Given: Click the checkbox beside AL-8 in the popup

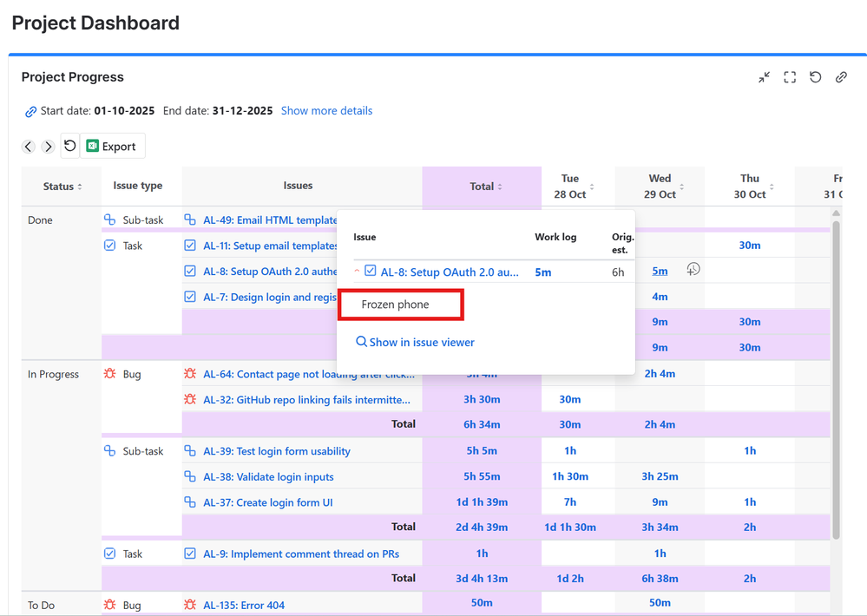Looking at the screenshot, I should tap(369, 271).
